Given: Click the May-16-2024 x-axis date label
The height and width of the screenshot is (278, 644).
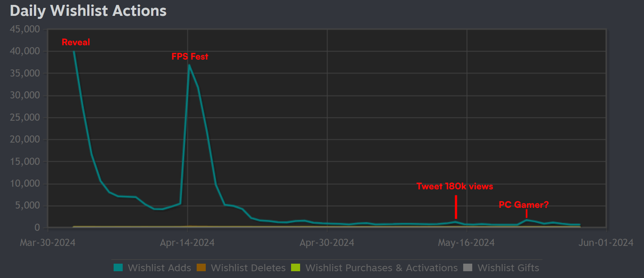Looking at the screenshot, I should point(466,243).
